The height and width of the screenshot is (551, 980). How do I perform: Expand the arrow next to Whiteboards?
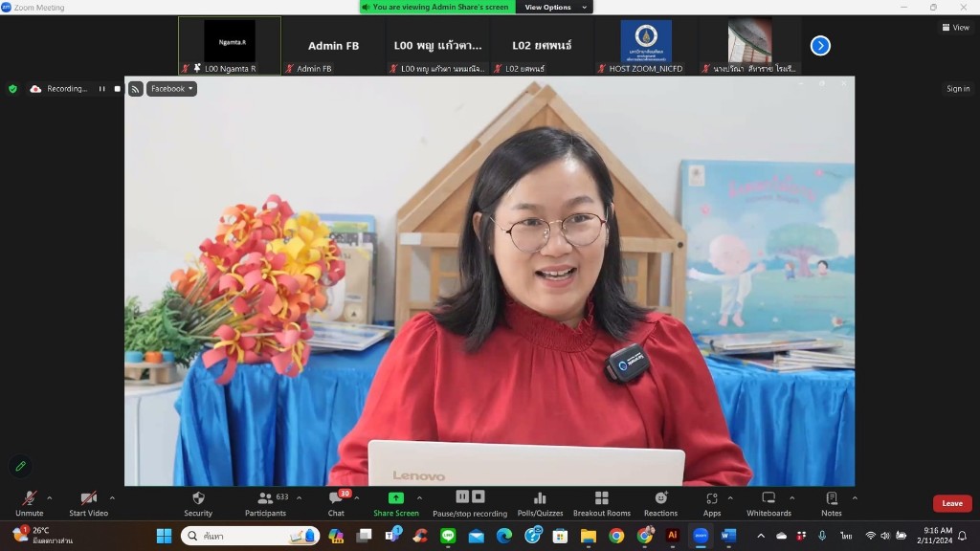[x=791, y=497]
